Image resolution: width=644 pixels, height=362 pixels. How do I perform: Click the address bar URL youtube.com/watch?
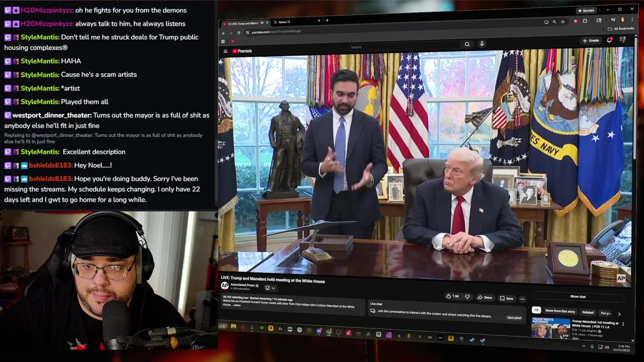[x=276, y=32]
